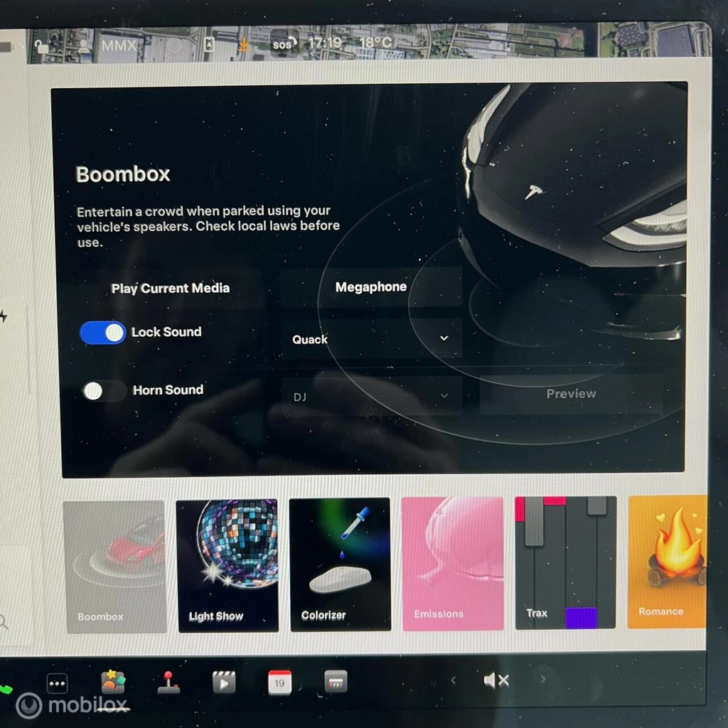Open the Arcade joystick app
Image resolution: width=728 pixels, height=728 pixels.
[168, 682]
